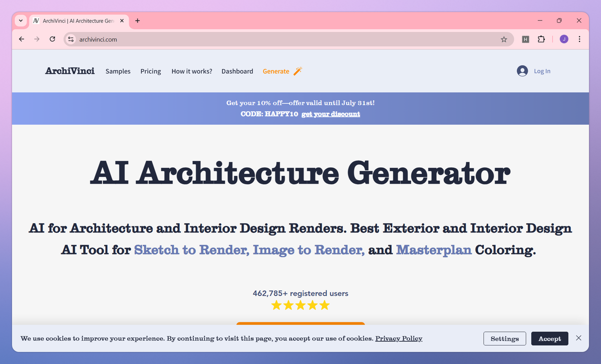Dismiss the cookie banner with X

click(579, 338)
